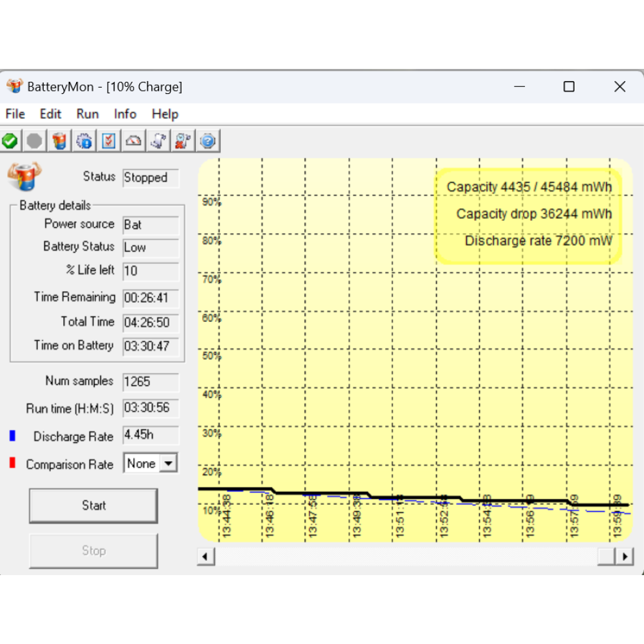The width and height of the screenshot is (644, 644).
Task: Click the right arrow of the graph scrollbar
Action: (x=624, y=556)
